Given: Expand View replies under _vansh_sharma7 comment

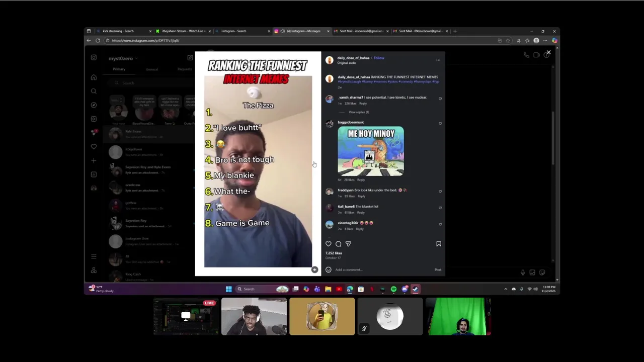Looking at the screenshot, I should click(x=359, y=112).
